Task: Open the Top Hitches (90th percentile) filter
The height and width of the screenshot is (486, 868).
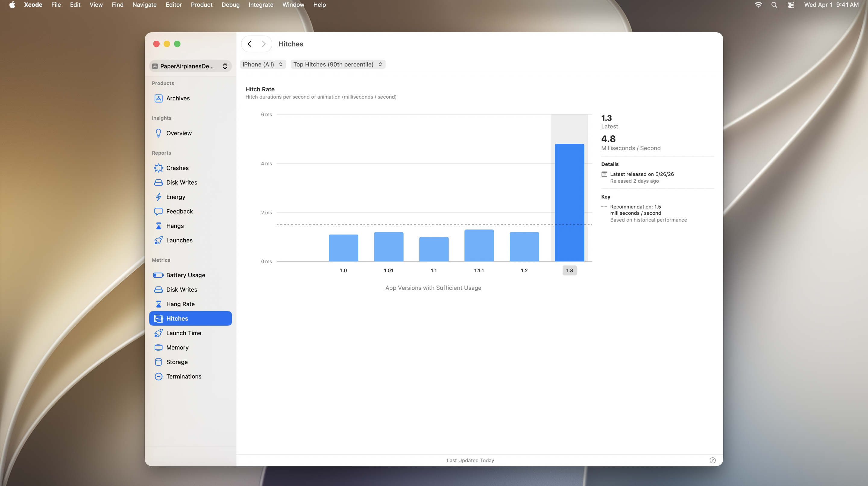Action: [x=338, y=64]
